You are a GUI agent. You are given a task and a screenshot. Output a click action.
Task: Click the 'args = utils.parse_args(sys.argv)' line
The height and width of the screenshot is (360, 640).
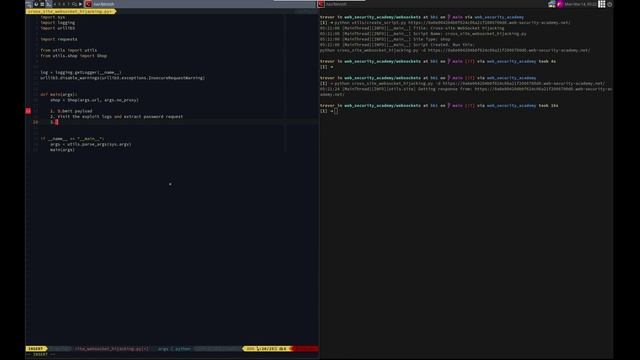click(91, 144)
